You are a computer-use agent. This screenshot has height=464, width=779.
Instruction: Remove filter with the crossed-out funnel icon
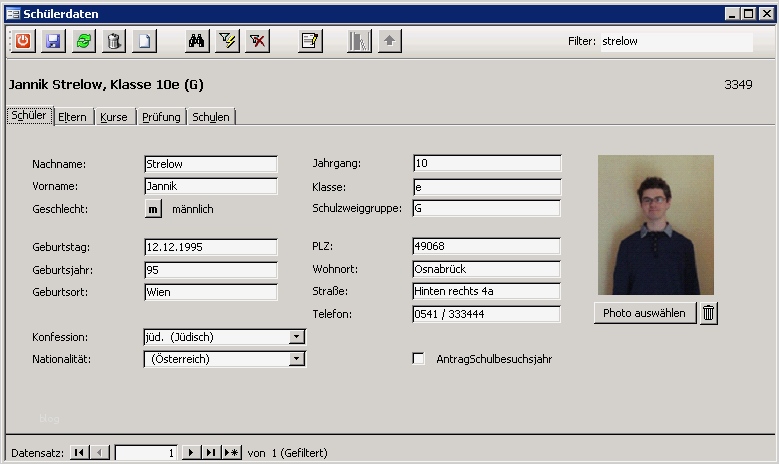[257, 41]
